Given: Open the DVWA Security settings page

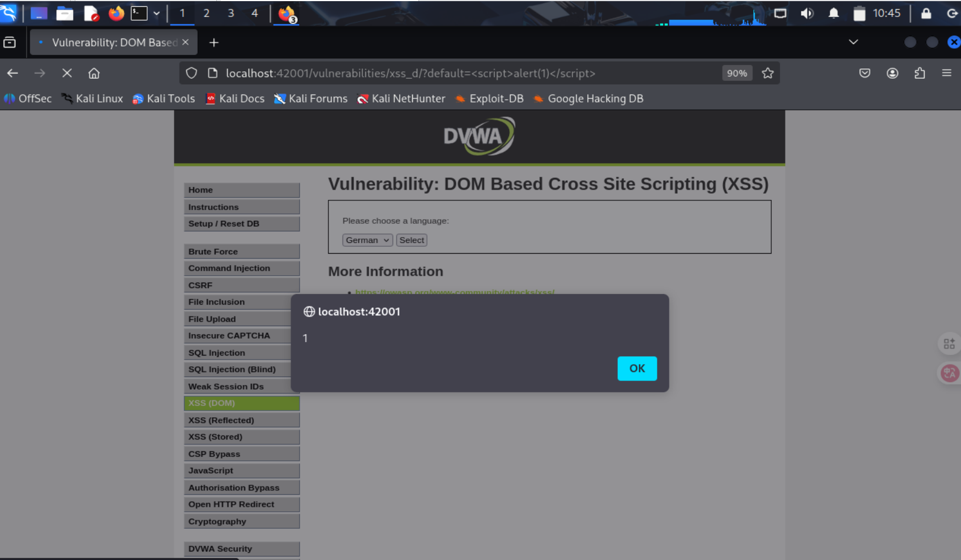Looking at the screenshot, I should click(x=242, y=549).
